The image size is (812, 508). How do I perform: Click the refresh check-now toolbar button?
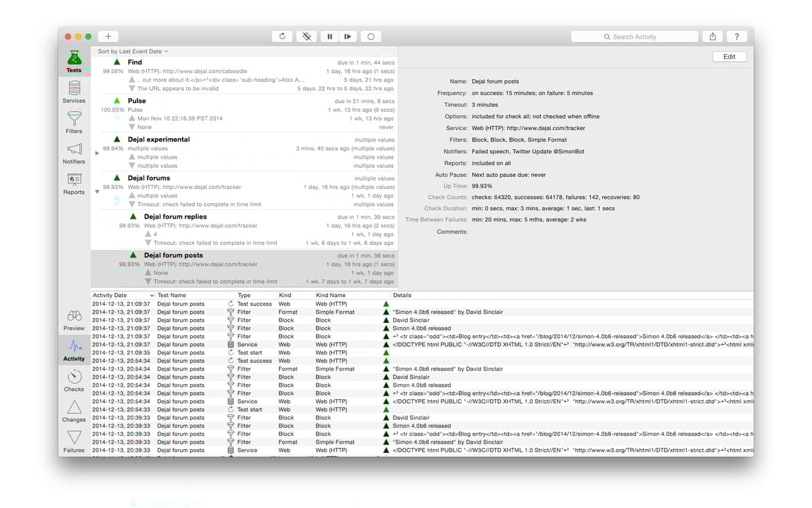282,37
